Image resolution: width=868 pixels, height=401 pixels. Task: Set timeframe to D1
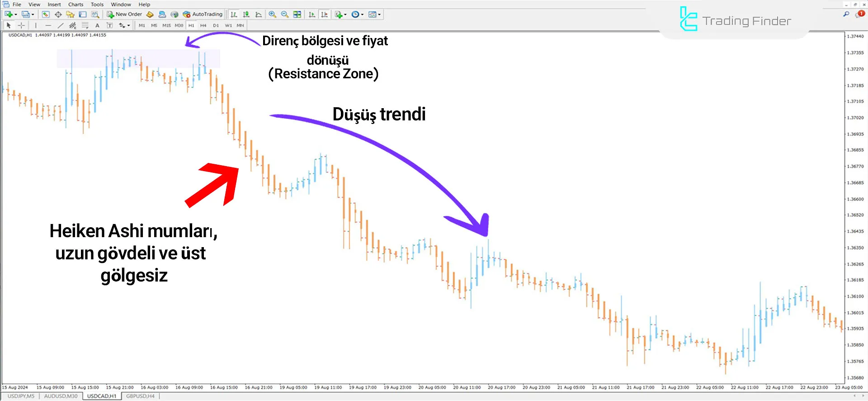pyautogui.click(x=216, y=25)
